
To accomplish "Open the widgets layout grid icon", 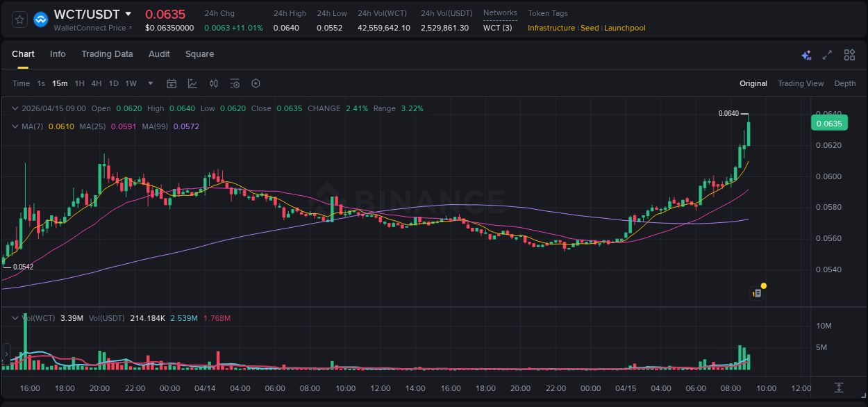I will point(849,54).
